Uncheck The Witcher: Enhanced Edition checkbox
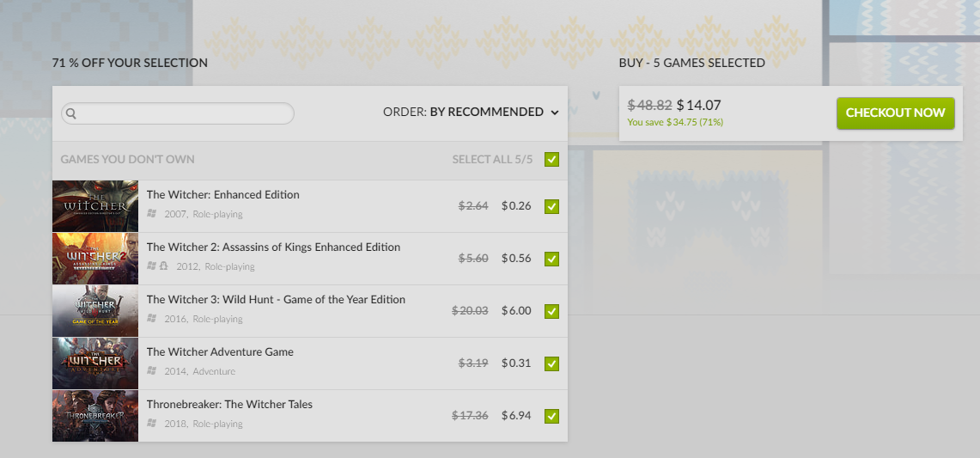The height and width of the screenshot is (458, 980). pos(551,206)
